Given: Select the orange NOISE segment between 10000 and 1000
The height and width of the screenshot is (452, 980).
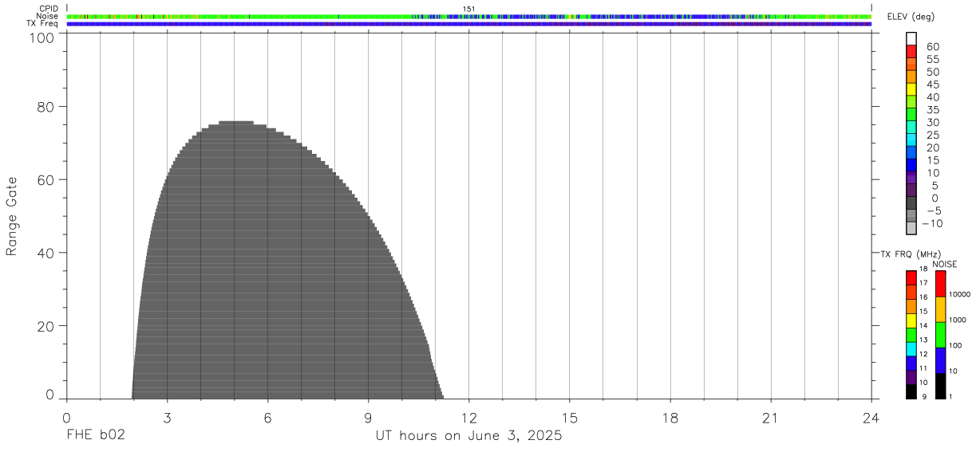Looking at the screenshot, I should (x=940, y=309).
